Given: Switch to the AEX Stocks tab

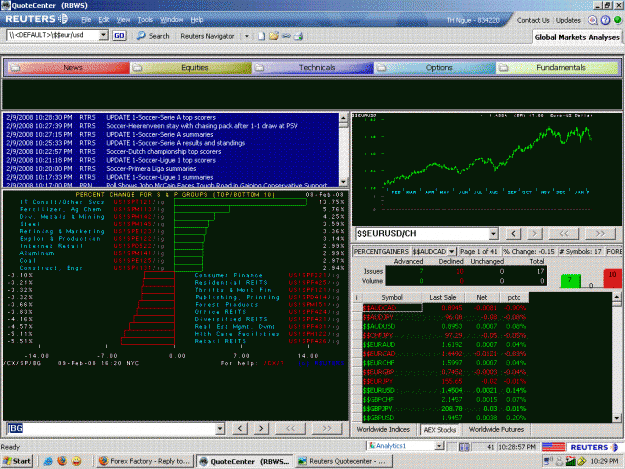Looking at the screenshot, I should [x=439, y=430].
